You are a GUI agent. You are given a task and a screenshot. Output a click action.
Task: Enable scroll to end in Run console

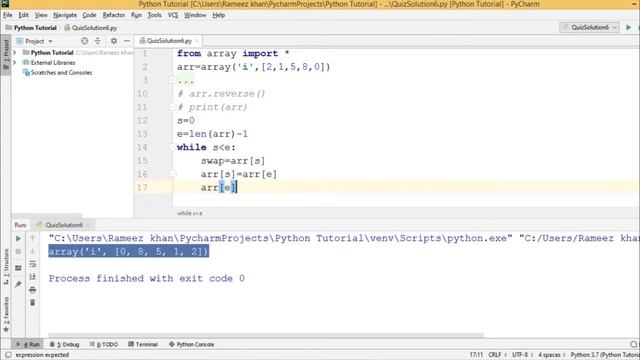(33, 277)
